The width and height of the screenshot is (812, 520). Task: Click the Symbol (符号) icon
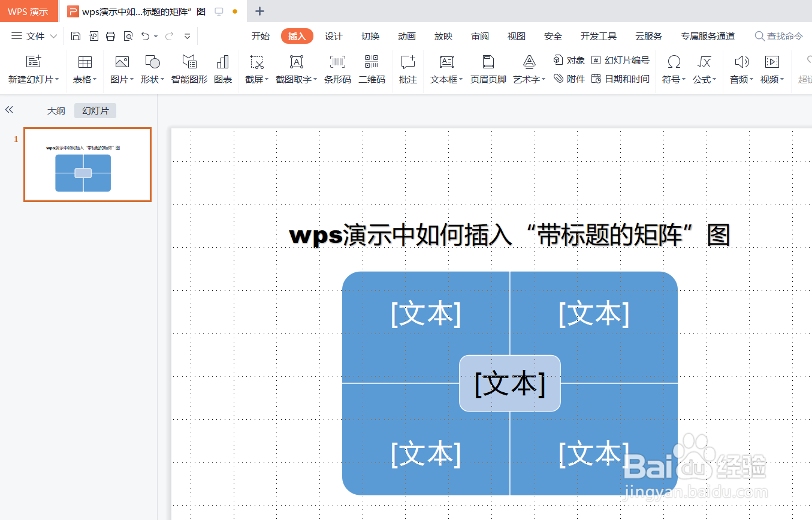click(x=674, y=61)
